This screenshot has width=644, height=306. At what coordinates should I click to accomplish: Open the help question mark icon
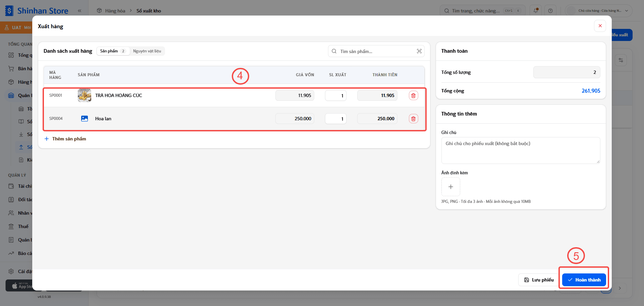click(x=550, y=11)
